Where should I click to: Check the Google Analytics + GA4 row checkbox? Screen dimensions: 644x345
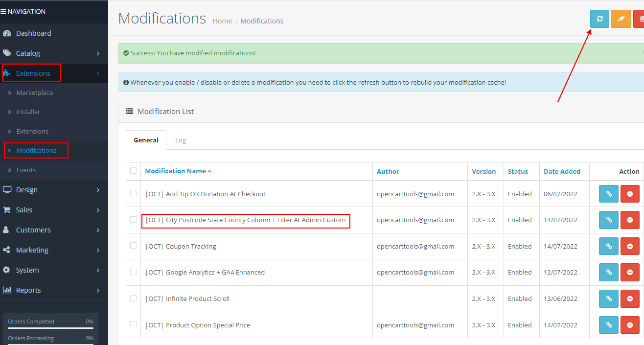click(133, 272)
